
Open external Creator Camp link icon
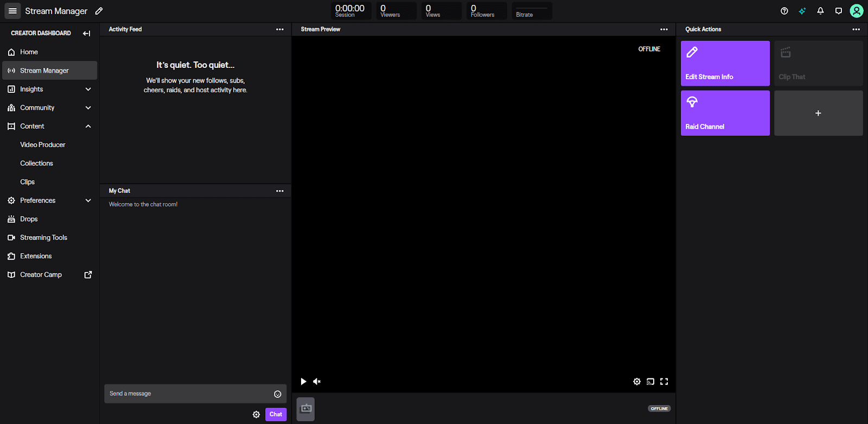pos(88,275)
